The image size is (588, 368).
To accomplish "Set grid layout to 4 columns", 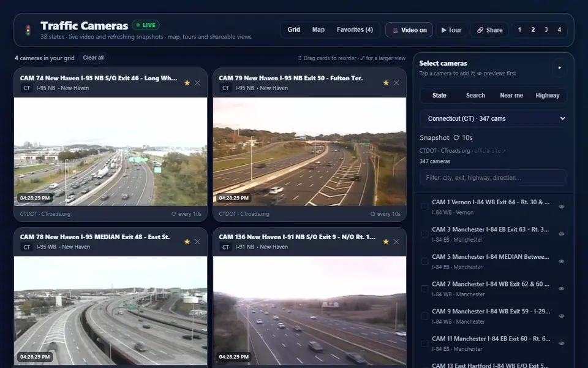I will (x=559, y=29).
